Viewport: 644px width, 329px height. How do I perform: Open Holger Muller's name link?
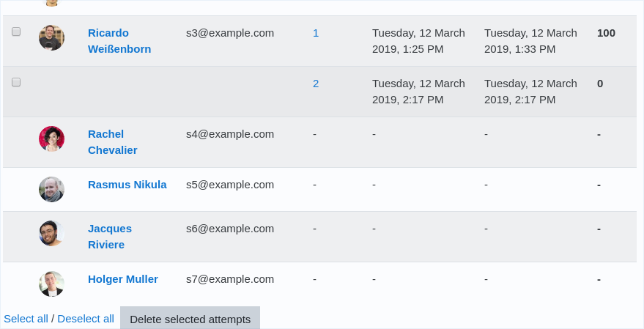[123, 279]
